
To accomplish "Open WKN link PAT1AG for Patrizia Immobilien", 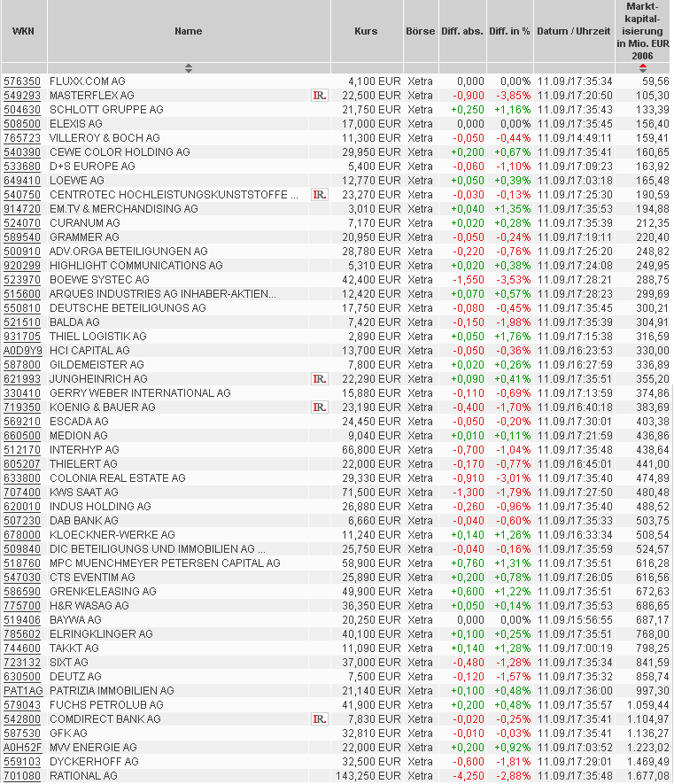I will 23,691.
